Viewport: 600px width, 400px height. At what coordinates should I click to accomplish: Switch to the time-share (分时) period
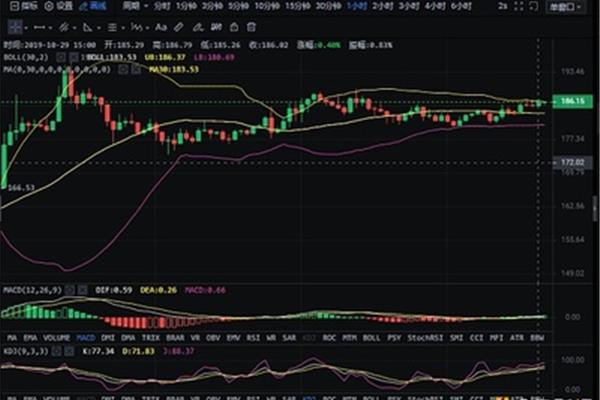[x=162, y=6]
